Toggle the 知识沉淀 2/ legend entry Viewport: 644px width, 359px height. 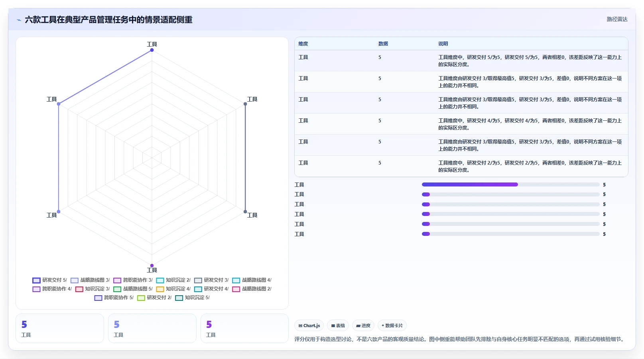point(173,280)
